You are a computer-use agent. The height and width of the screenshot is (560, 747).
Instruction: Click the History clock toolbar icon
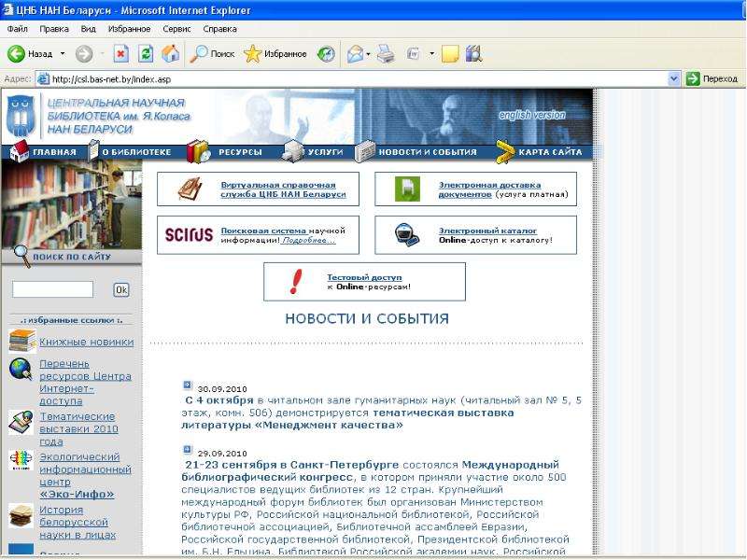pos(326,54)
